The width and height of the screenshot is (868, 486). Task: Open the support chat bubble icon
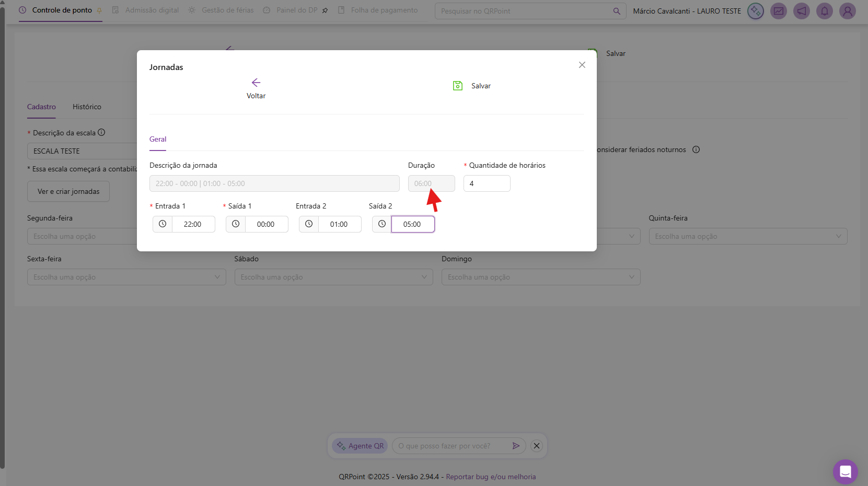click(845, 472)
